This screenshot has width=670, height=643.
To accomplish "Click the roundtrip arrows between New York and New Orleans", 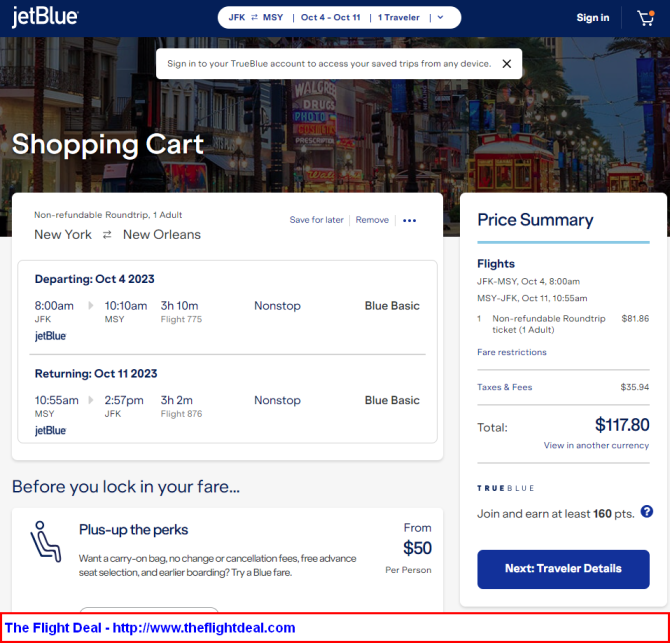I will click(x=107, y=235).
